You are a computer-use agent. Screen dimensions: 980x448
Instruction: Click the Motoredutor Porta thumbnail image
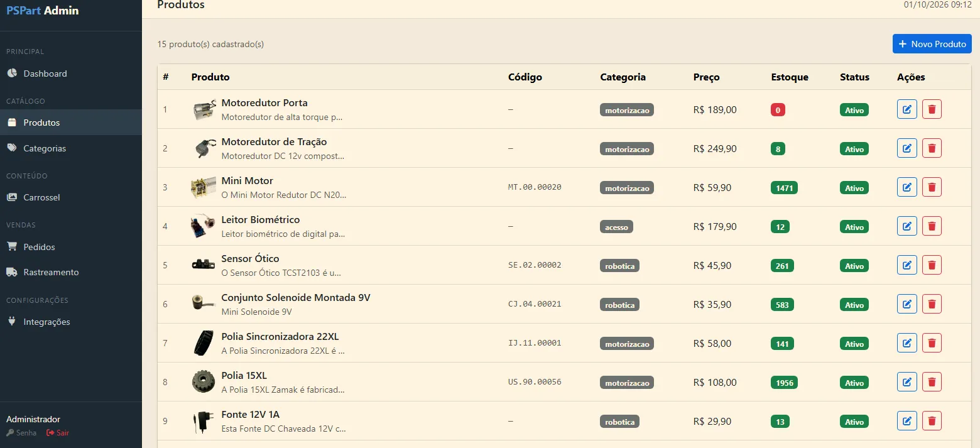pyautogui.click(x=204, y=109)
